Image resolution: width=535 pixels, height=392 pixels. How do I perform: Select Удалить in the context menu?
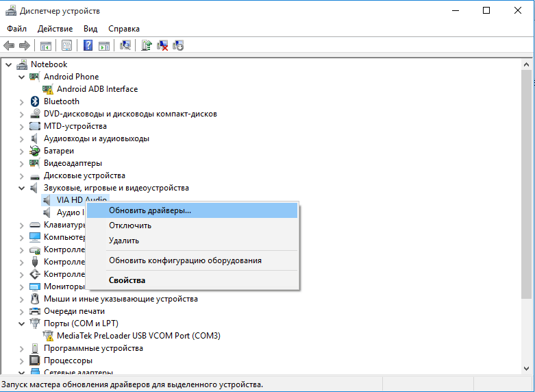(124, 241)
